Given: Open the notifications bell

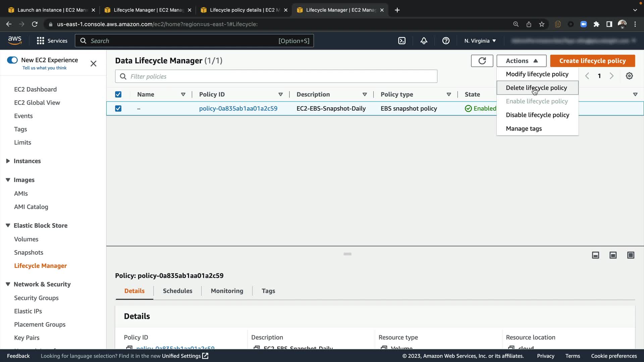Looking at the screenshot, I should (424, 41).
